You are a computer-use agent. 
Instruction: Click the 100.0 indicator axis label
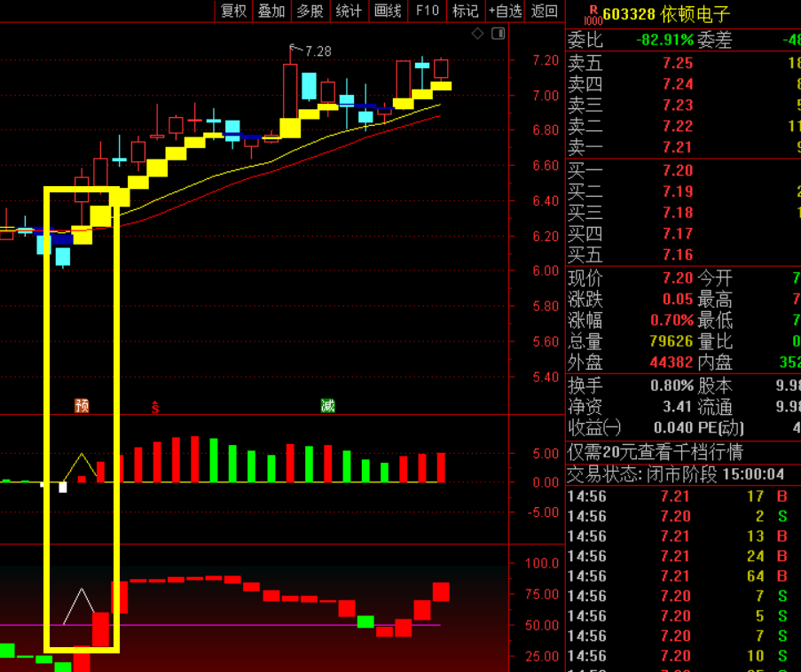coord(542,563)
